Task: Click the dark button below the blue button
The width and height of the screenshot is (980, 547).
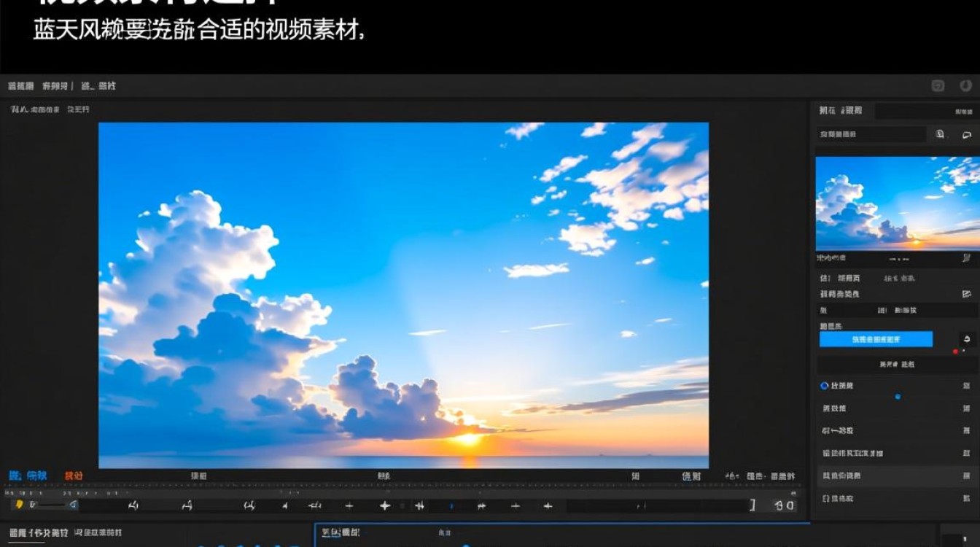Action: [897, 364]
